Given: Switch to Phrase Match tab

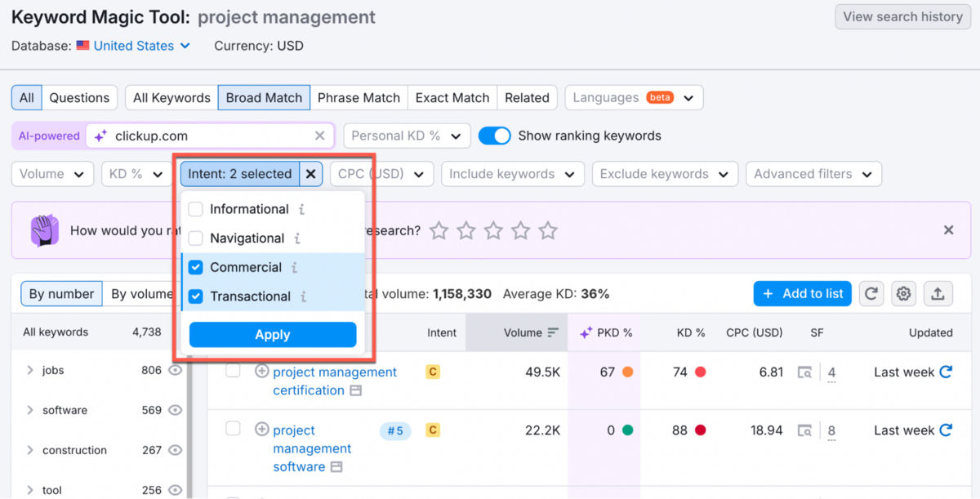Looking at the screenshot, I should point(359,98).
